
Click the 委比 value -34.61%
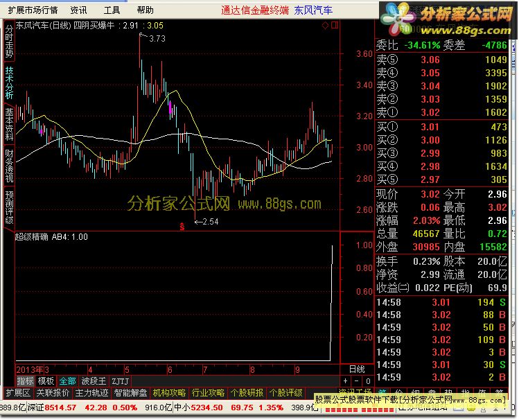(422, 45)
